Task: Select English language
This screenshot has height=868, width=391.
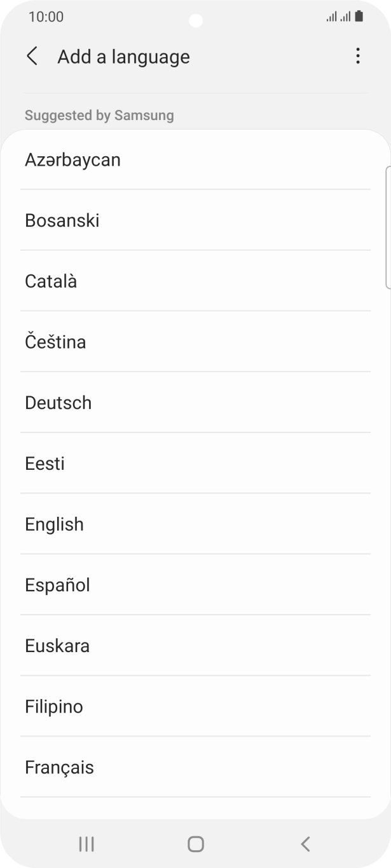Action: 54,524
